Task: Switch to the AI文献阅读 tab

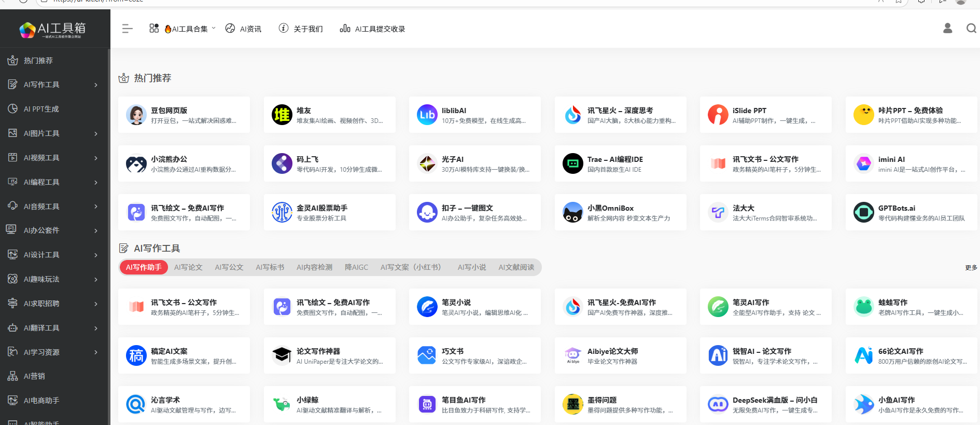Action: tap(516, 267)
